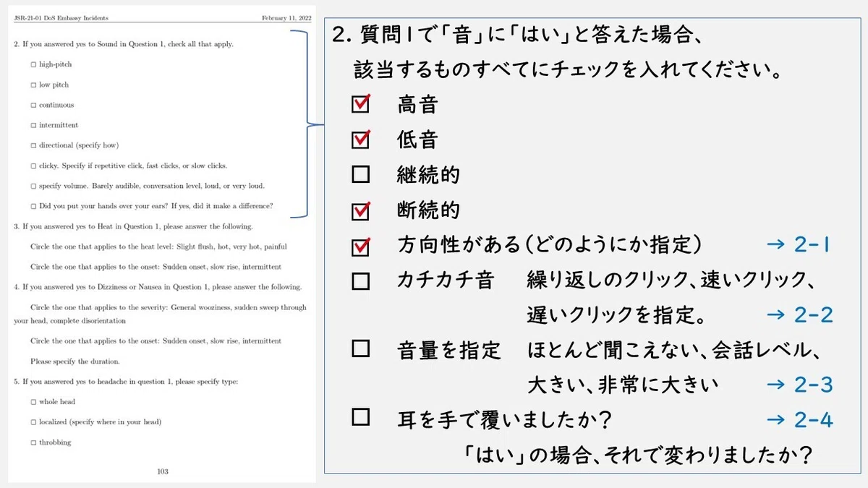Tick the throbbing box
Screen dimensions: 868x488
(33, 442)
